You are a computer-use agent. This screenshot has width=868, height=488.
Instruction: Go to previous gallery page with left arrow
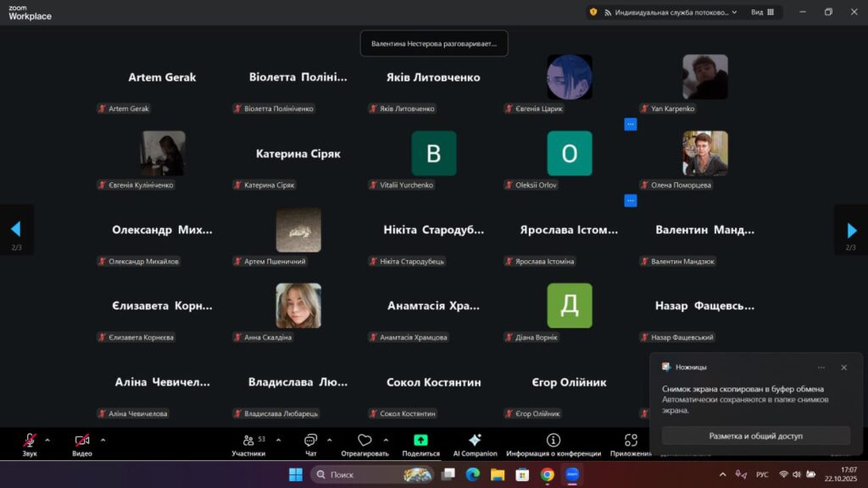[15, 230]
